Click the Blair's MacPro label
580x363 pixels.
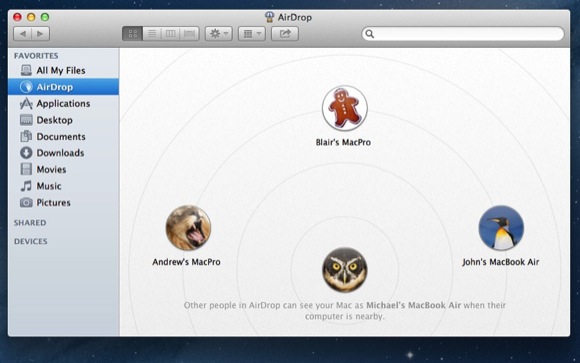click(x=343, y=142)
